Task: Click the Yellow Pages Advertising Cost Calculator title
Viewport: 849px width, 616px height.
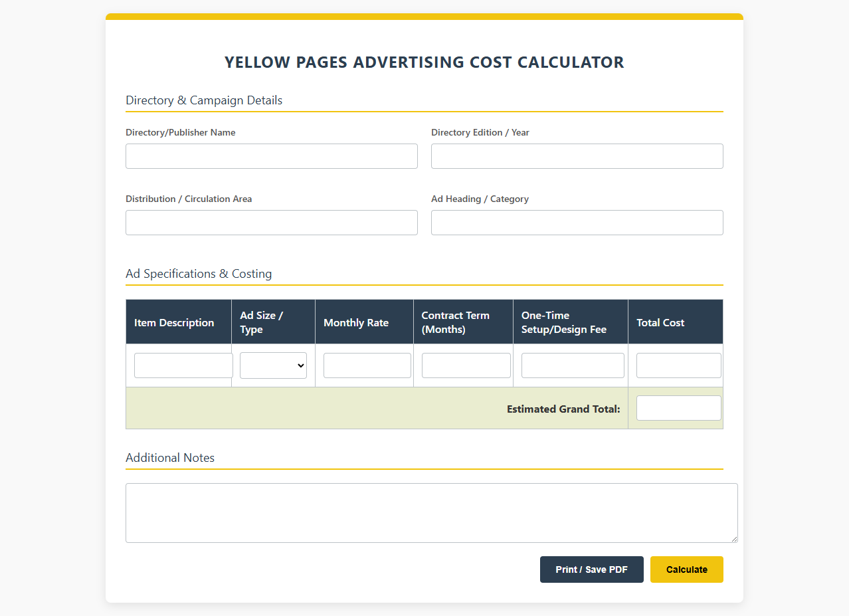Action: click(x=424, y=62)
